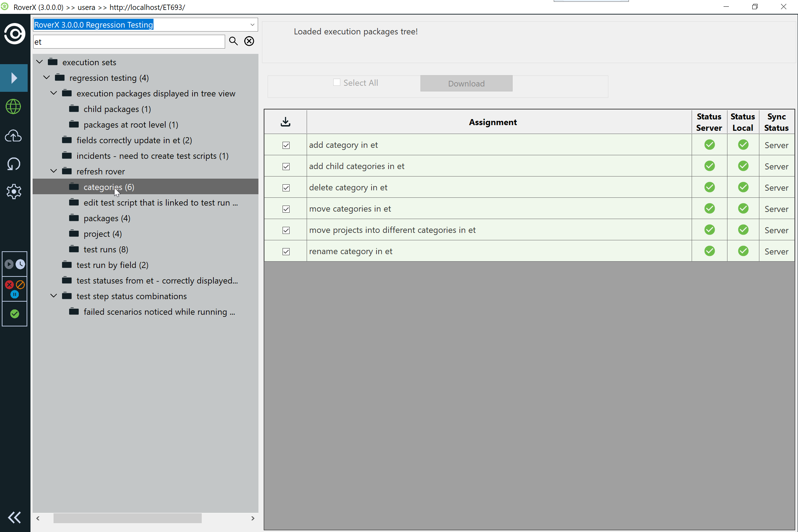Viewport: 798px width, 532px height.
Task: Uncheck the 'add category in et' checkbox
Action: pyautogui.click(x=286, y=145)
